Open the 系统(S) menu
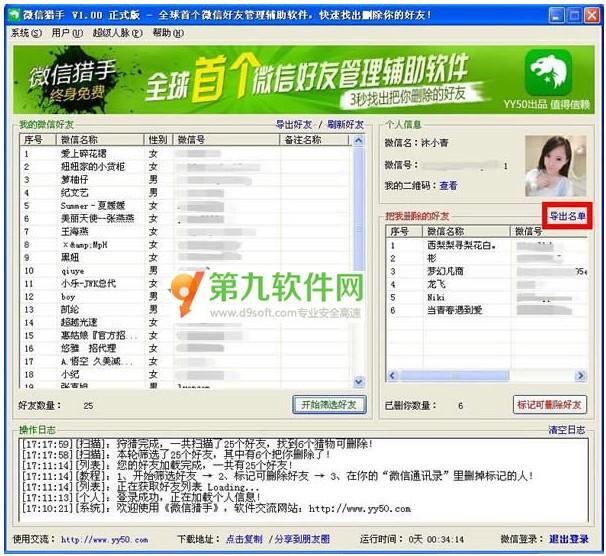The height and width of the screenshot is (556, 606). [26, 33]
